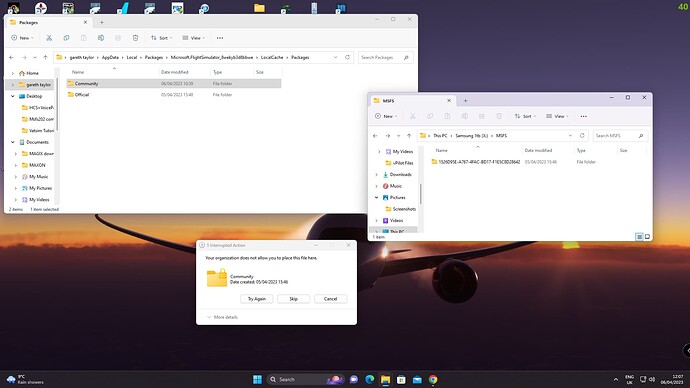
Task: Open Mail app from the taskbar
Action: coord(417,379)
